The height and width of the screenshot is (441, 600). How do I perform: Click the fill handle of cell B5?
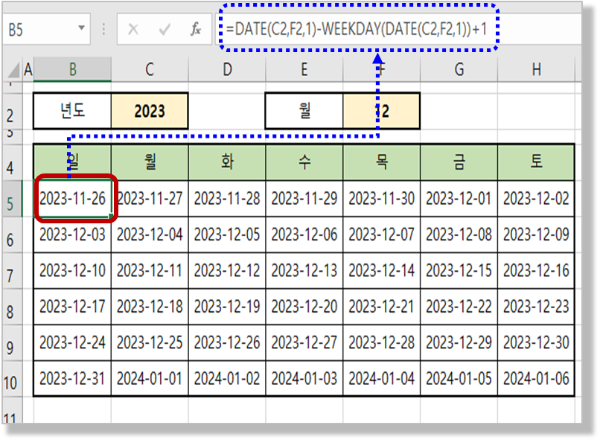point(111,217)
